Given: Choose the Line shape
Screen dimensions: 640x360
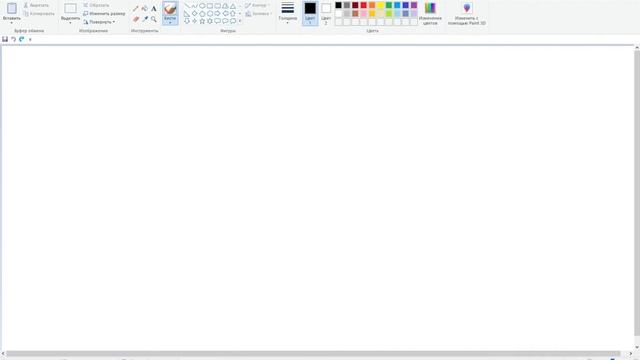Looking at the screenshot, I should coord(187,6).
